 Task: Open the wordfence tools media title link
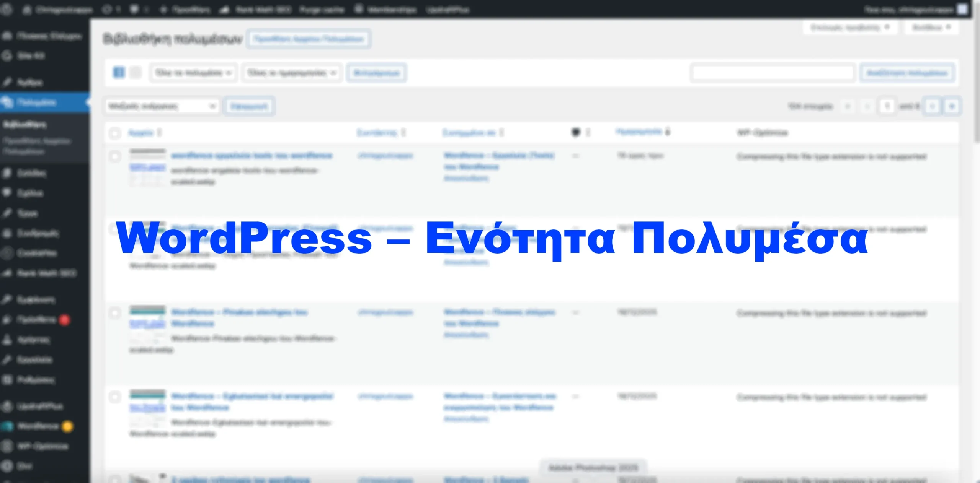tap(252, 155)
